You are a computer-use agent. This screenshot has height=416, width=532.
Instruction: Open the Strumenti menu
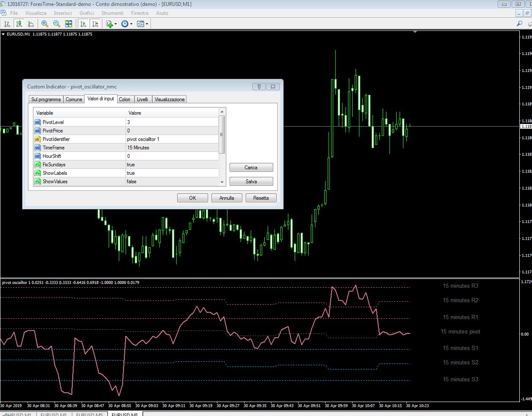pyautogui.click(x=112, y=13)
